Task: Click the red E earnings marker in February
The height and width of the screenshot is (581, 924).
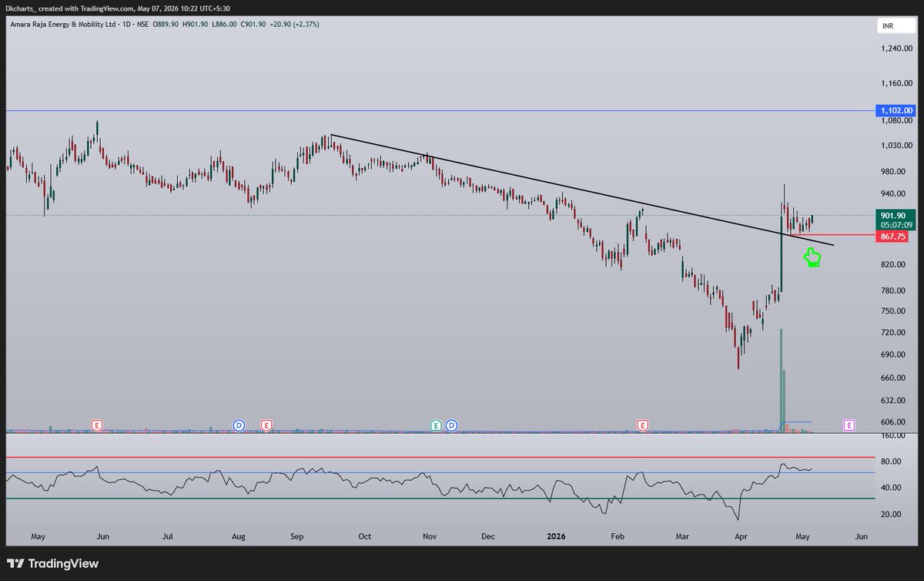Action: (642, 425)
